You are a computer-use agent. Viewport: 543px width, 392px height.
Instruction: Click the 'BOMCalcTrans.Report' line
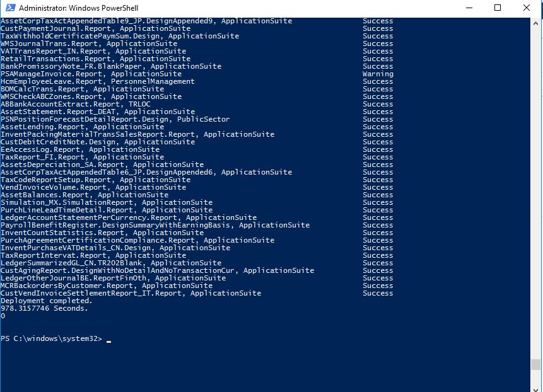pos(83,89)
